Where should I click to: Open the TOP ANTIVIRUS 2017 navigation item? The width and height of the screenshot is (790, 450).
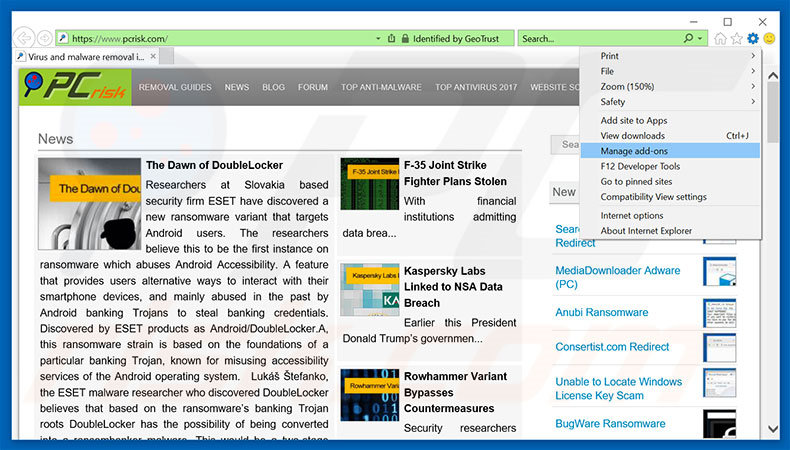(x=476, y=87)
